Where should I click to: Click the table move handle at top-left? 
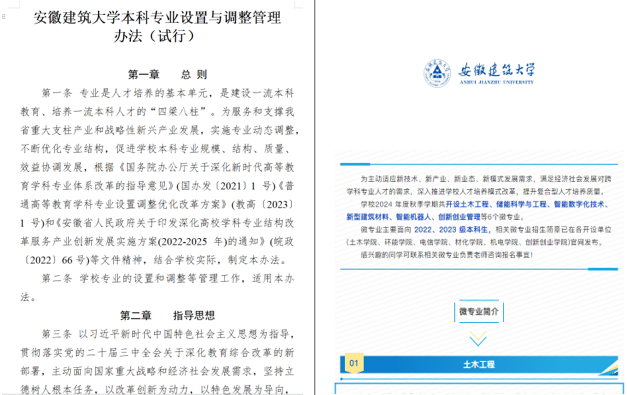(x=4, y=17)
